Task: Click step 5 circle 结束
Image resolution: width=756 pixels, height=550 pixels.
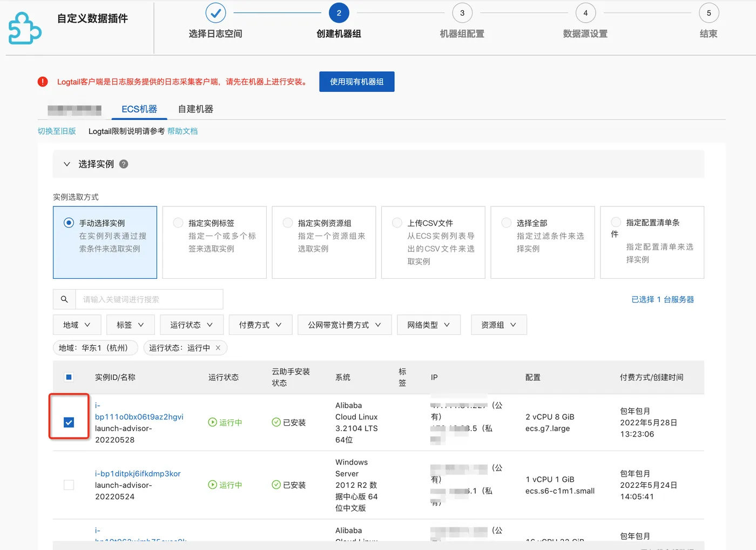Action: (x=709, y=13)
